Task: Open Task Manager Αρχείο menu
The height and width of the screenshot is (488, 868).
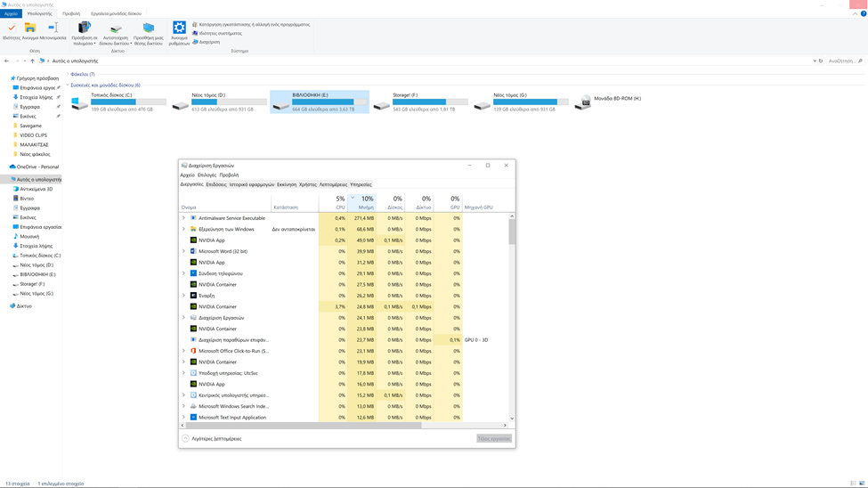Action: tap(187, 175)
